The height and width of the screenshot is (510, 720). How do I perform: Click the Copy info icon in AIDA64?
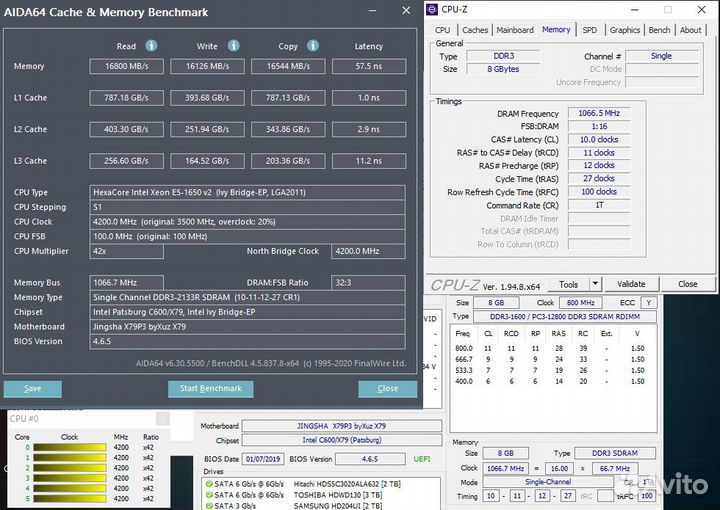coord(313,45)
